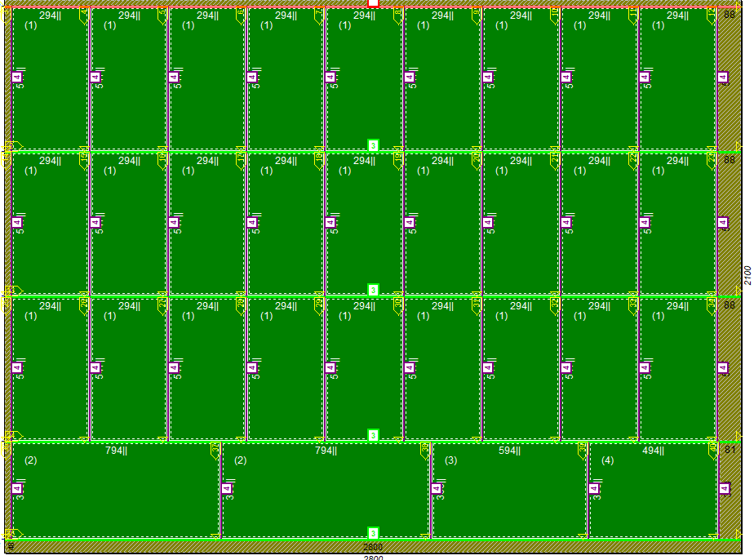Click green 3 marker at sheet bottom edge

tap(373, 532)
